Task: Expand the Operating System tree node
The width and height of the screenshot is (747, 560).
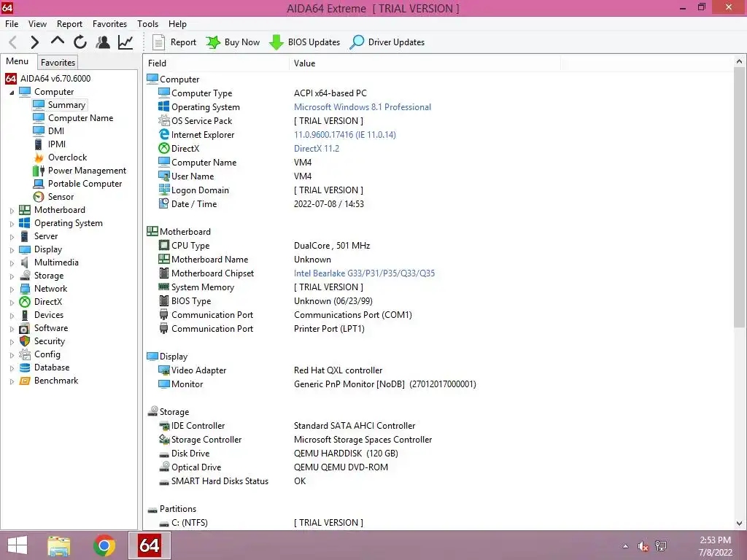Action: tap(12, 224)
